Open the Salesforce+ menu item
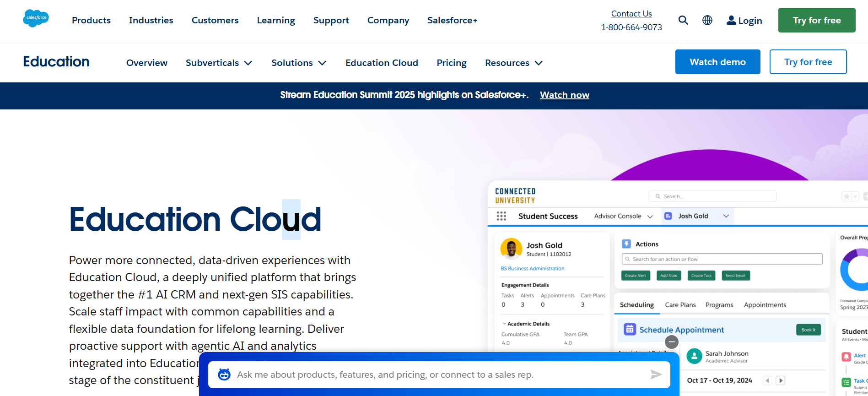 click(452, 20)
